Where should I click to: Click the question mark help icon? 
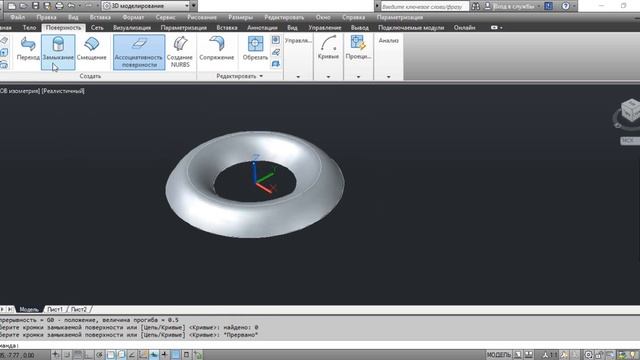coord(565,6)
